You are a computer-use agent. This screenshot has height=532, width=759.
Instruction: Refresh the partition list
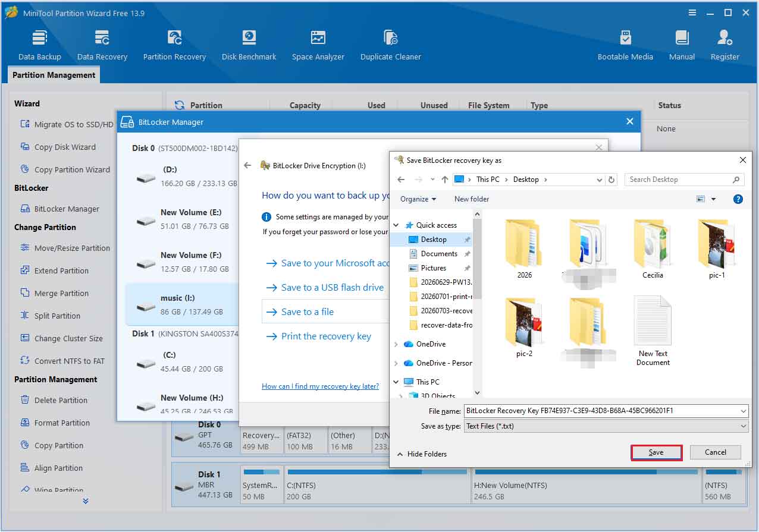click(179, 105)
